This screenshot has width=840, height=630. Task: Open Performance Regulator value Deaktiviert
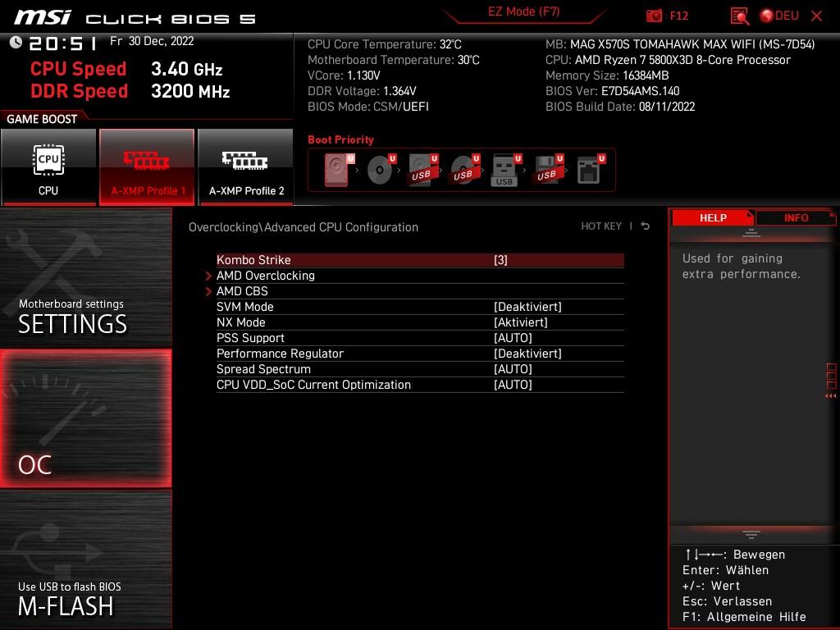point(527,353)
